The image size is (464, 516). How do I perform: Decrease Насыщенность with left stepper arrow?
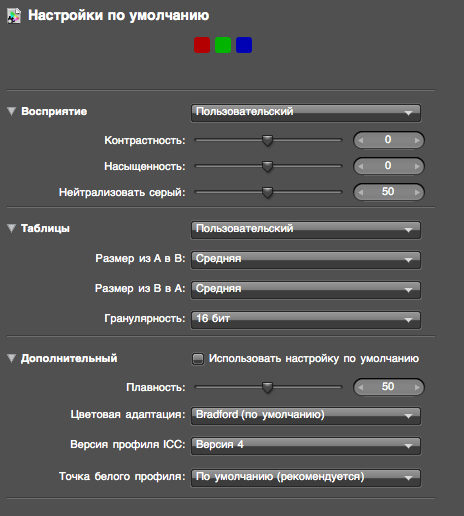point(360,166)
